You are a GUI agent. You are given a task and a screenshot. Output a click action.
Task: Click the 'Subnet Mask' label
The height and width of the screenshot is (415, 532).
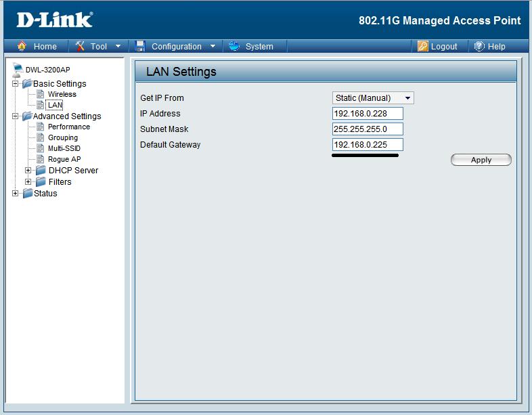point(164,129)
